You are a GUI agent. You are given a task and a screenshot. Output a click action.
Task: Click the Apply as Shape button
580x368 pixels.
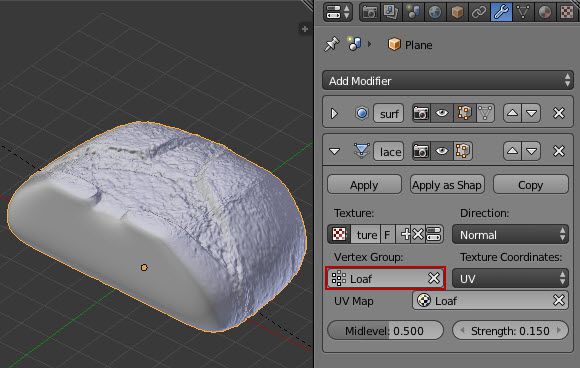[x=447, y=185]
